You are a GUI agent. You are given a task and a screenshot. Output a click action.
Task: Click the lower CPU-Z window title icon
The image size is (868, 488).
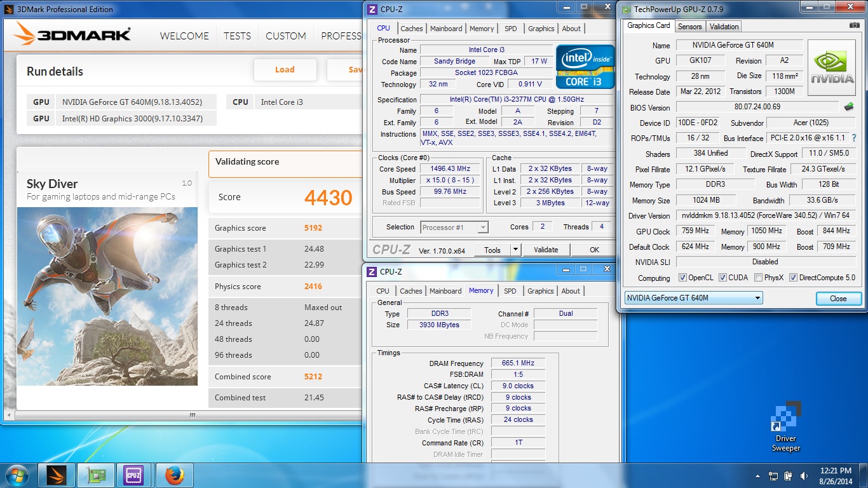pos(373,271)
